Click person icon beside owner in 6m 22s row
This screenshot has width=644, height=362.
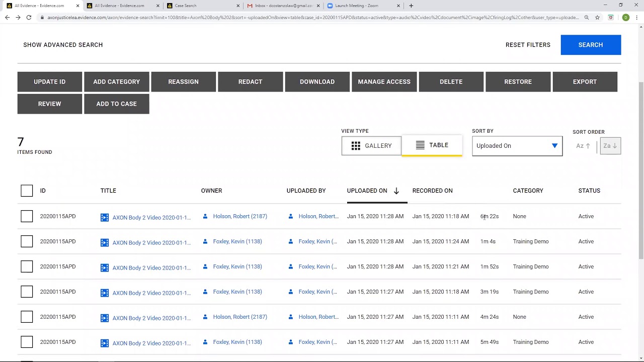click(x=205, y=216)
